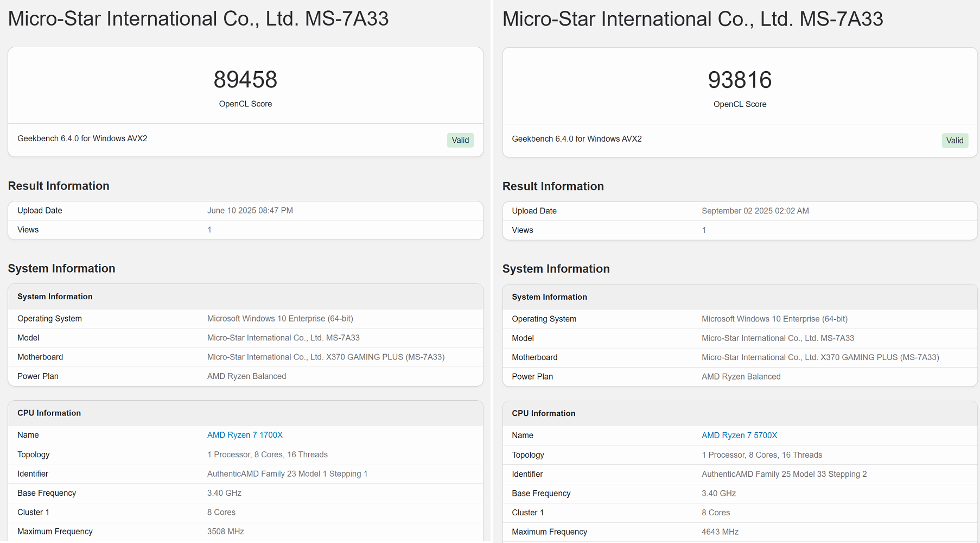
Task: Click left Operating System Windows 10 Enterprise value
Action: 280,319
